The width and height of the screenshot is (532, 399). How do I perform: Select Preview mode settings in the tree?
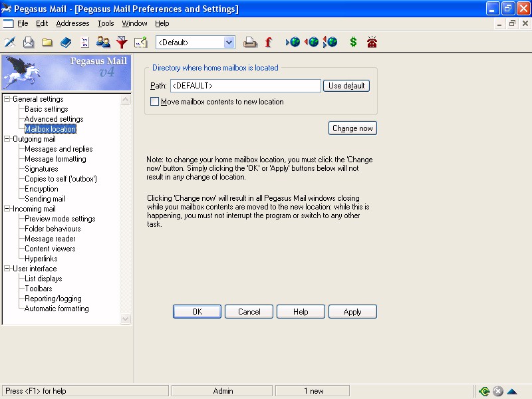click(x=60, y=219)
